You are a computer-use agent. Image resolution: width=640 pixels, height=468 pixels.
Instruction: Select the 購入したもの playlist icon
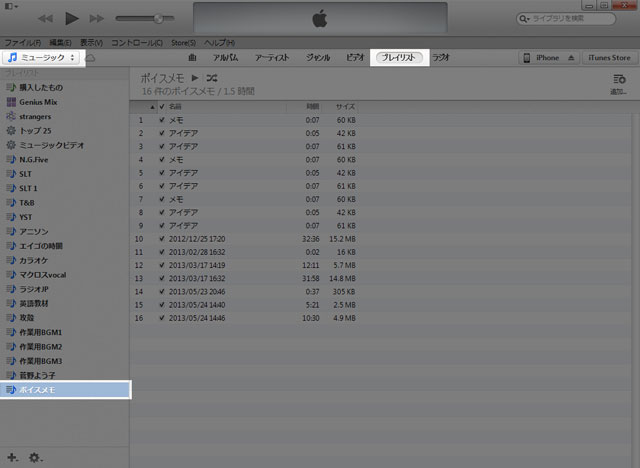click(x=11, y=87)
